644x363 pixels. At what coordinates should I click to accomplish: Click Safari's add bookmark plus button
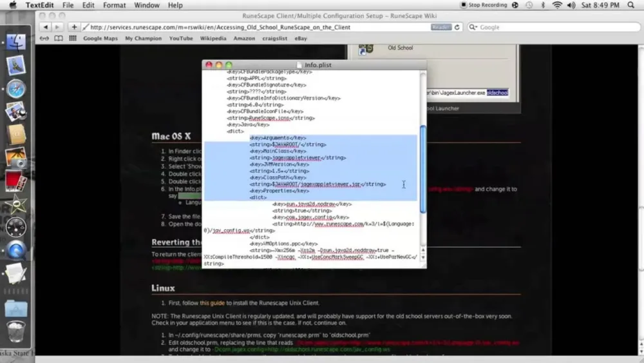click(74, 27)
